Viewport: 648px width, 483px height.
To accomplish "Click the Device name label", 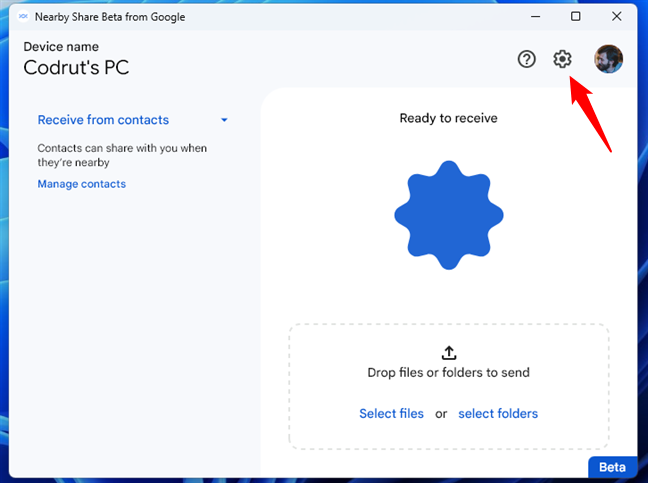I will point(61,47).
